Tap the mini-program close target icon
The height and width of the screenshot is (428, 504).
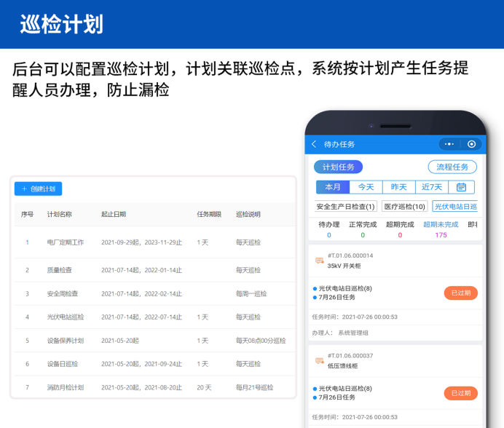coord(471,144)
